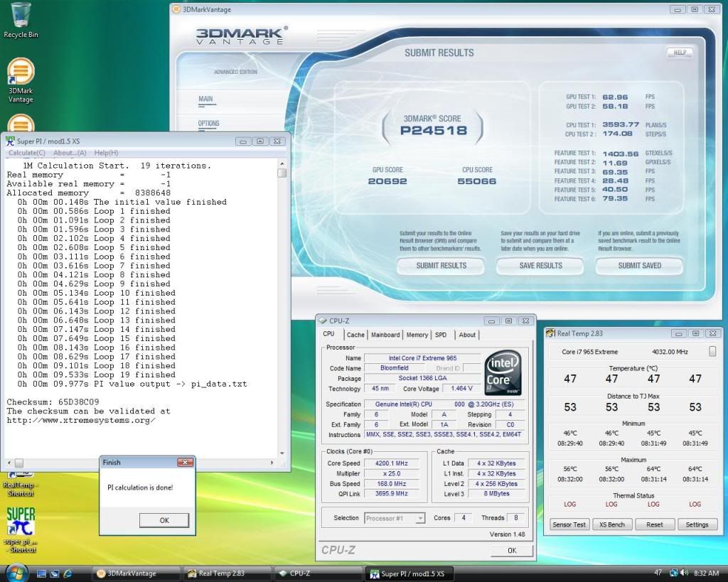Click SAVE RESULTS button

540,266
